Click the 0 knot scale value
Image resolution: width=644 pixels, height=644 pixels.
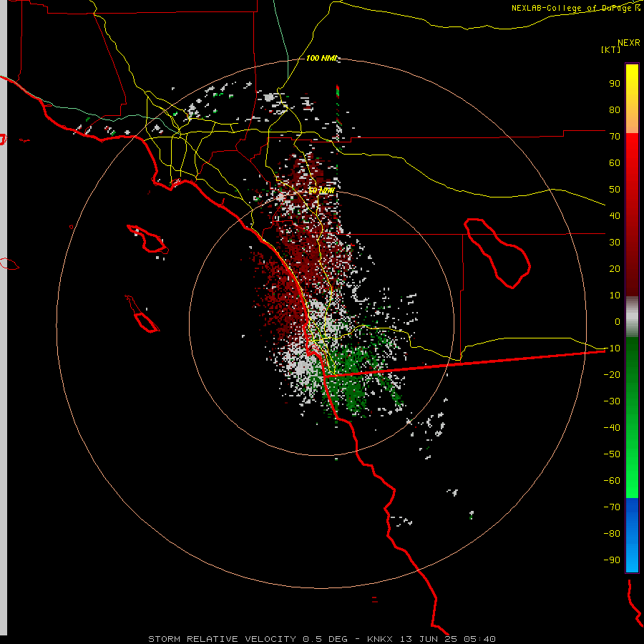[618, 322]
